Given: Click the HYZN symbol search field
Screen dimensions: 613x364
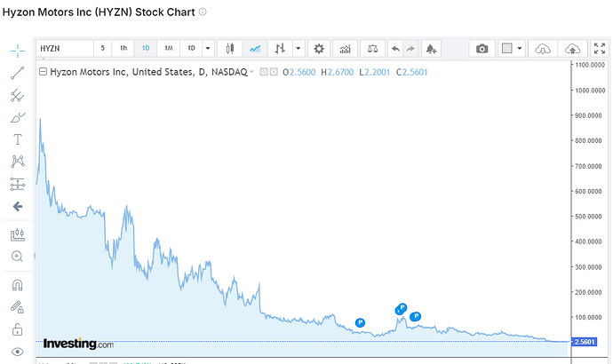Looking at the screenshot, I should pos(65,49).
